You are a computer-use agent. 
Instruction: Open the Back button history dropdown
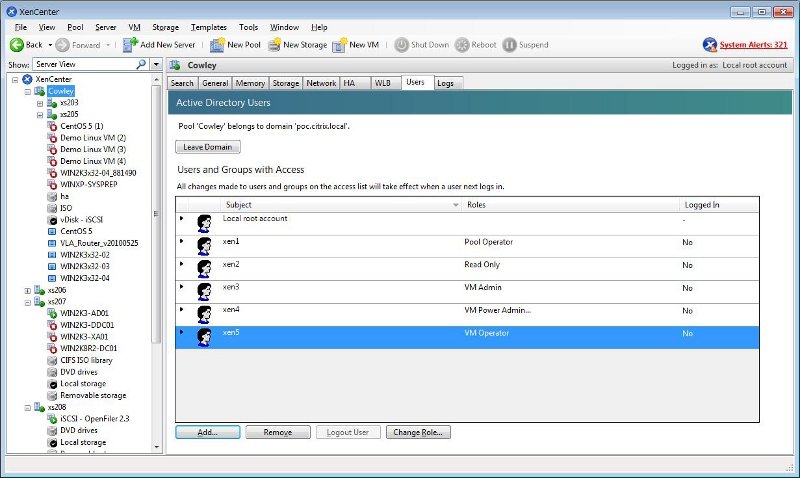click(x=50, y=45)
